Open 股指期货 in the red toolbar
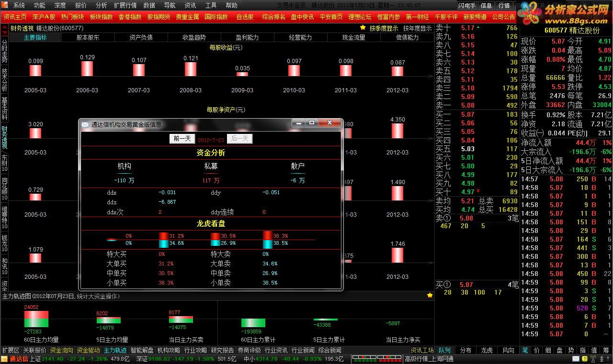 point(159,17)
